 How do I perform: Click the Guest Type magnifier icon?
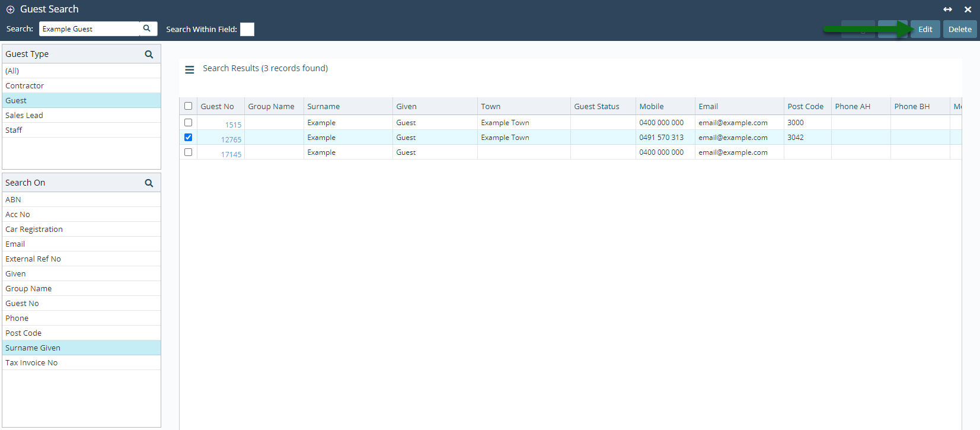149,55
